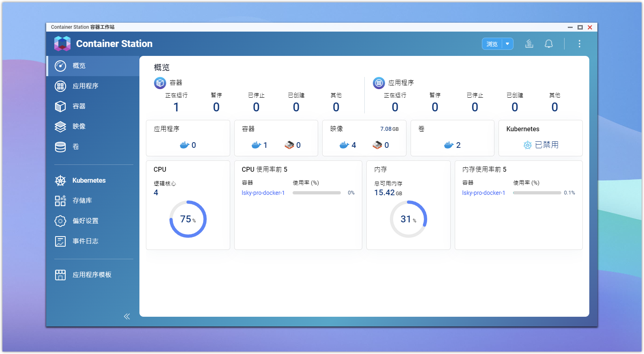Click the 容器 running count 1
Viewport: 644px width, 354px height.
(176, 107)
